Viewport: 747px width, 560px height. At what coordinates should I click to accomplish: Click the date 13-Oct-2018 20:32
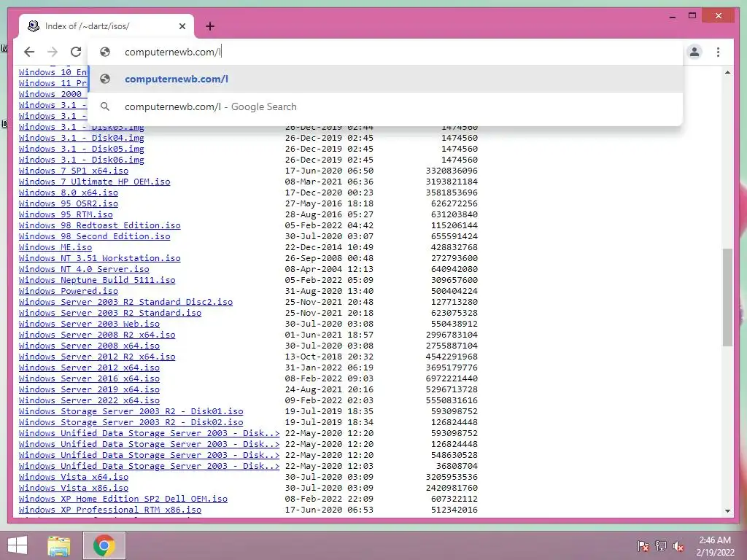click(329, 357)
